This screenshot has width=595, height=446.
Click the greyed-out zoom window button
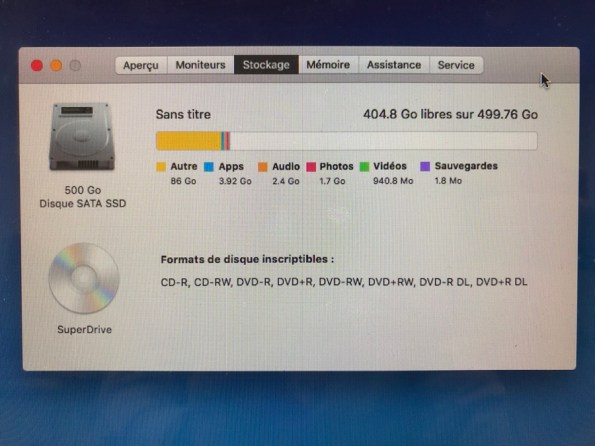coord(75,66)
